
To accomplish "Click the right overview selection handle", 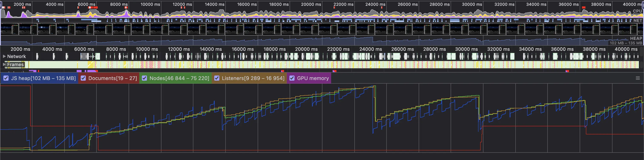I will click(643, 6).
